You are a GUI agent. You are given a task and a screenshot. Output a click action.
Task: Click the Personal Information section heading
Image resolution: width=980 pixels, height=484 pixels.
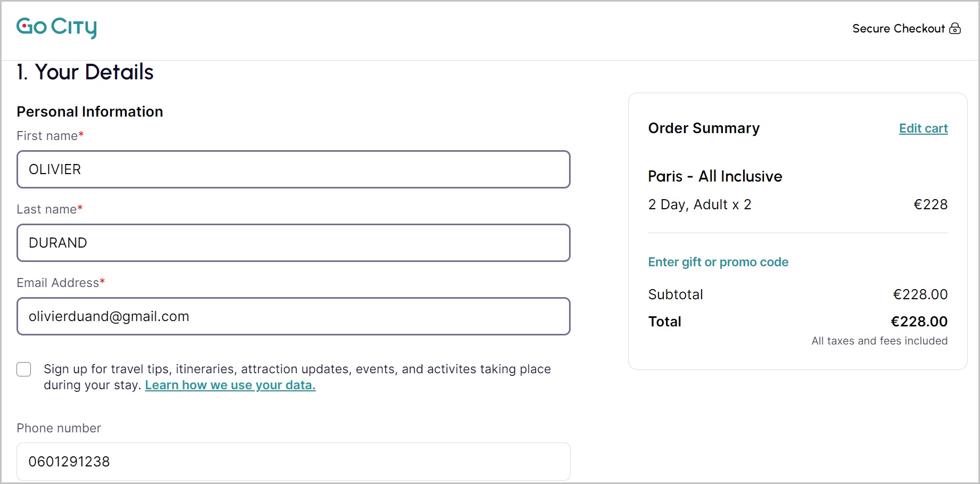[x=90, y=112]
